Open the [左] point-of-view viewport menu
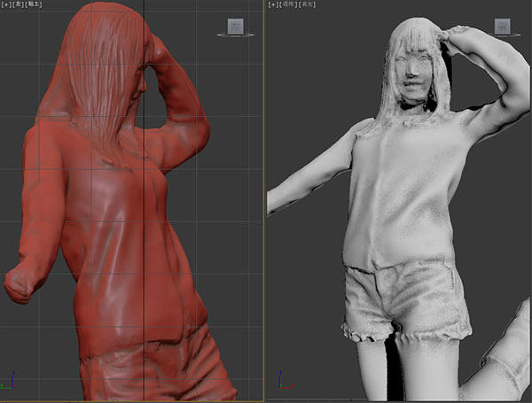The height and width of the screenshot is (403, 532). point(18,4)
